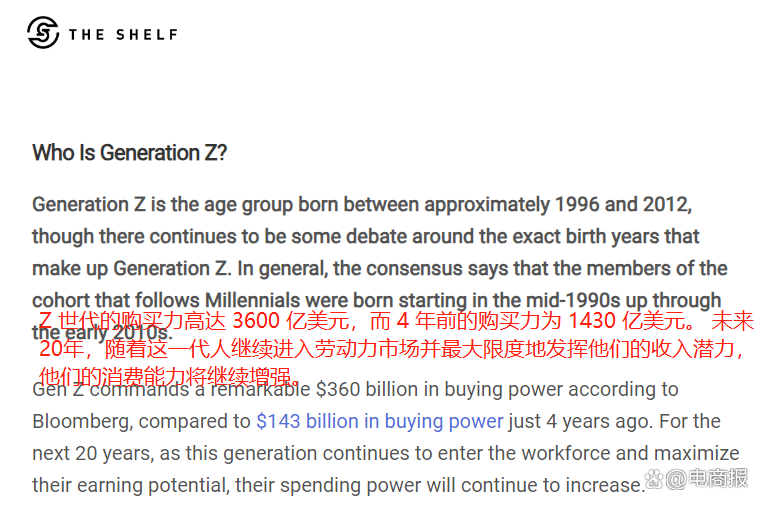Open the $143 billion in buying power link
Screen dimensions: 763x505
click(x=380, y=421)
